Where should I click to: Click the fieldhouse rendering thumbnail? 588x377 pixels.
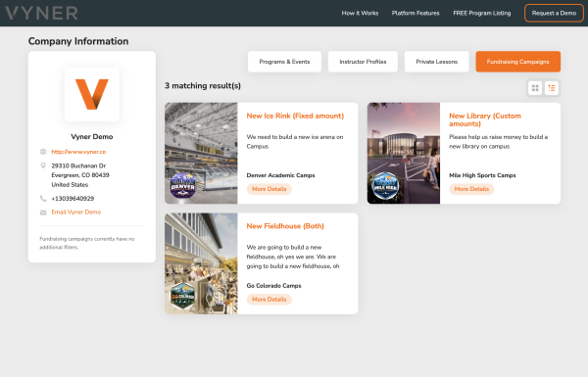click(201, 263)
